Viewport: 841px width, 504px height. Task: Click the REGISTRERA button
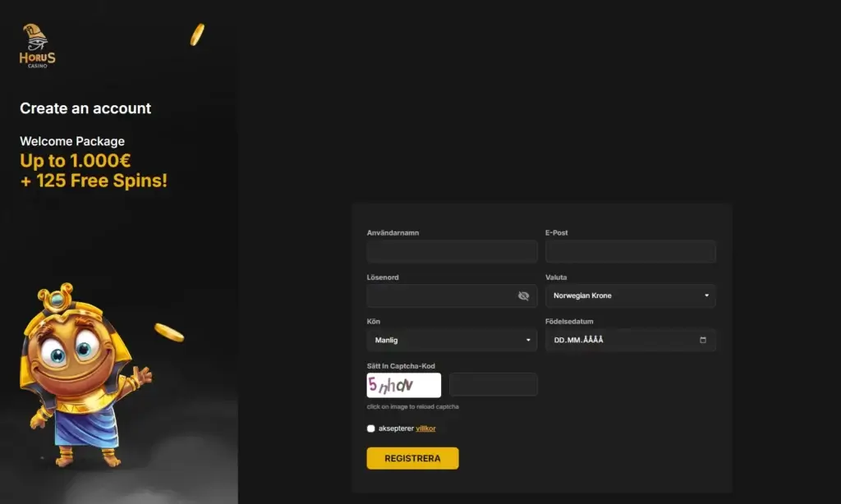pos(412,458)
